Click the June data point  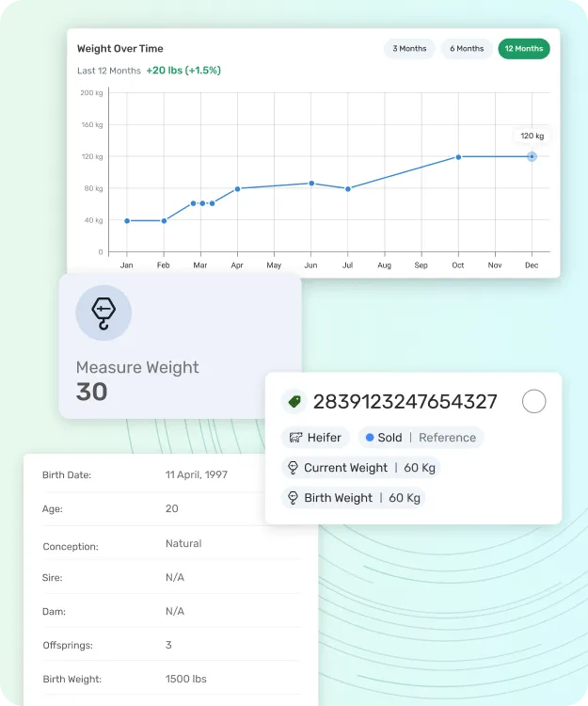(x=311, y=183)
